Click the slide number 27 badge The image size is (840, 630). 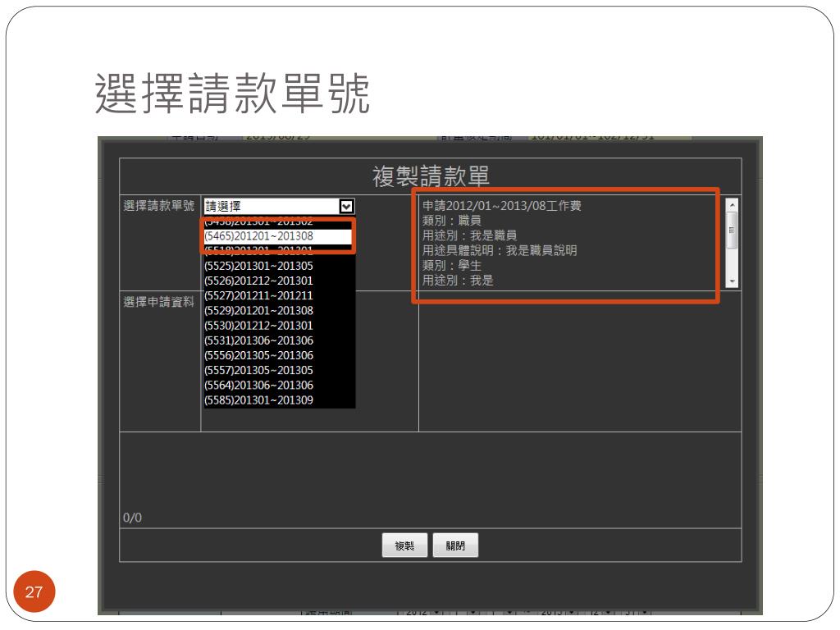coord(34,591)
